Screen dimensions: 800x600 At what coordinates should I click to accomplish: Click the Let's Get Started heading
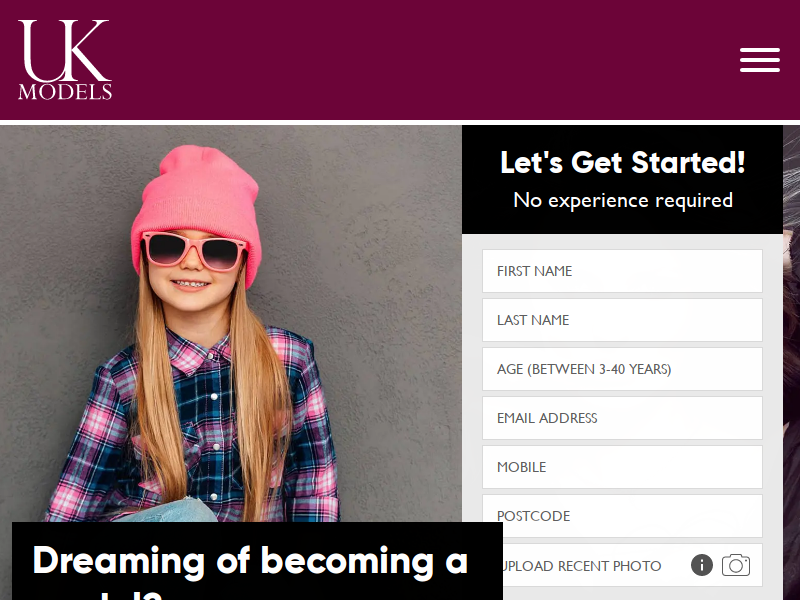point(622,162)
